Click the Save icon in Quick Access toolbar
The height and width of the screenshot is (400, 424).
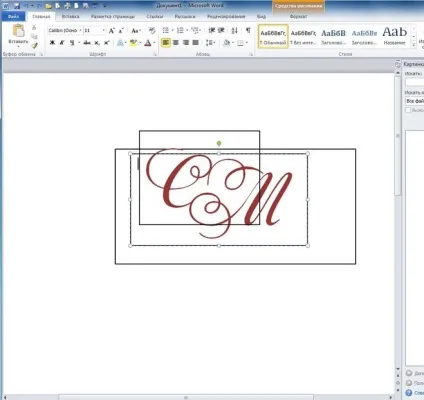pyautogui.click(x=17, y=6)
